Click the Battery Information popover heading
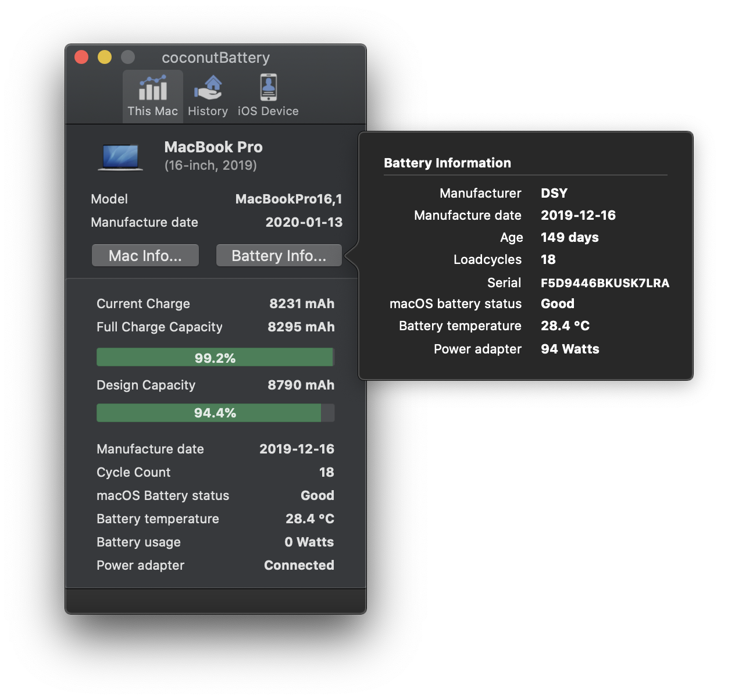 coord(447,163)
